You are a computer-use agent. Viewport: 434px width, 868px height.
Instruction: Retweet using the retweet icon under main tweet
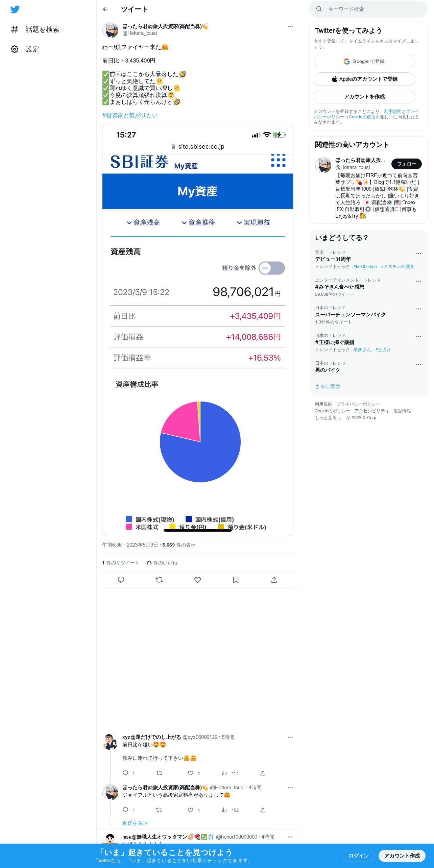[x=159, y=580]
